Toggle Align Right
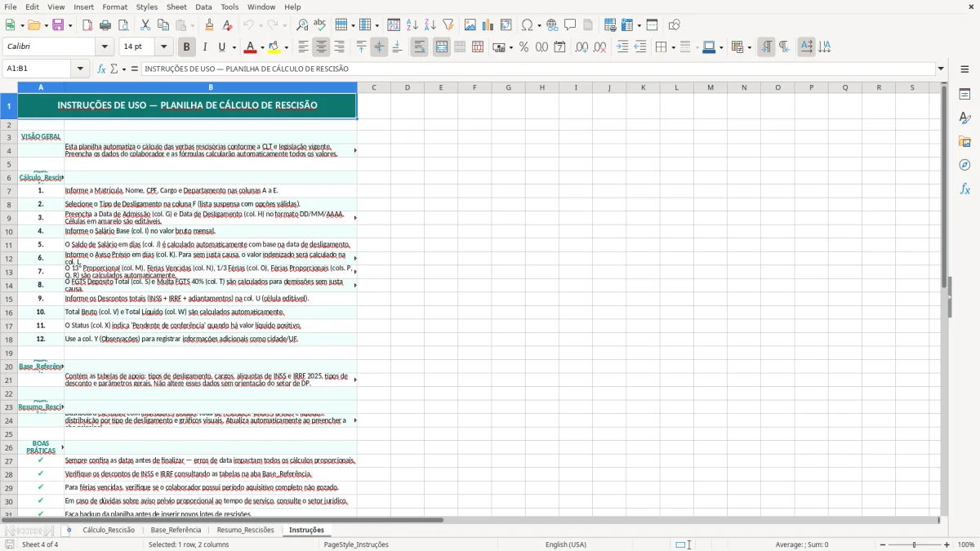Screen dimensions: 980x551 point(339,47)
